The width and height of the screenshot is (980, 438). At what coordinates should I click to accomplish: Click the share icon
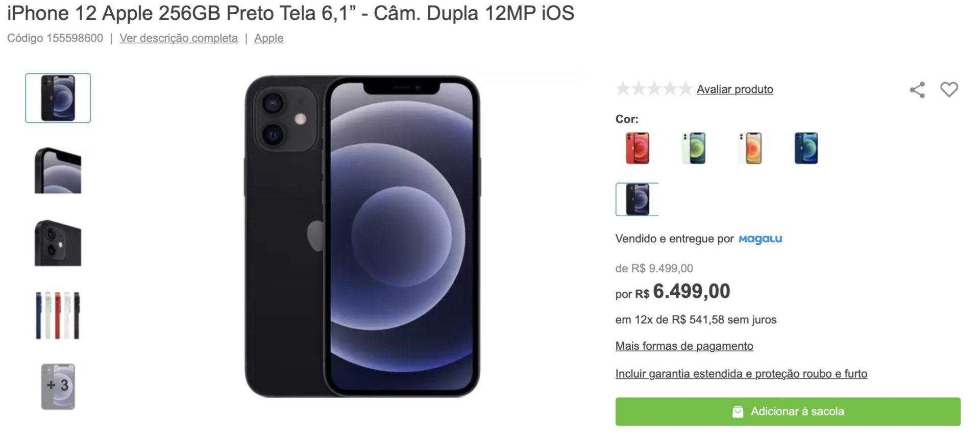(917, 90)
